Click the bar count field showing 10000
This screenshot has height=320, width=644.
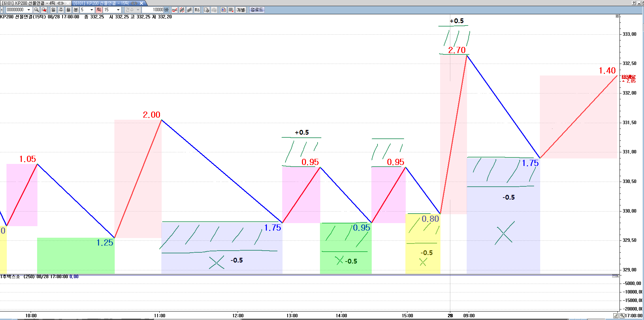coord(153,10)
